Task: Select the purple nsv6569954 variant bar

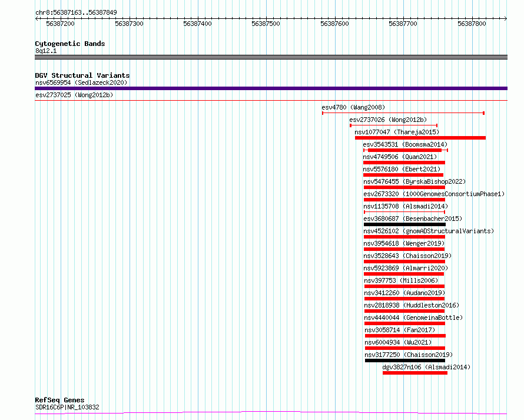Action: point(271,88)
